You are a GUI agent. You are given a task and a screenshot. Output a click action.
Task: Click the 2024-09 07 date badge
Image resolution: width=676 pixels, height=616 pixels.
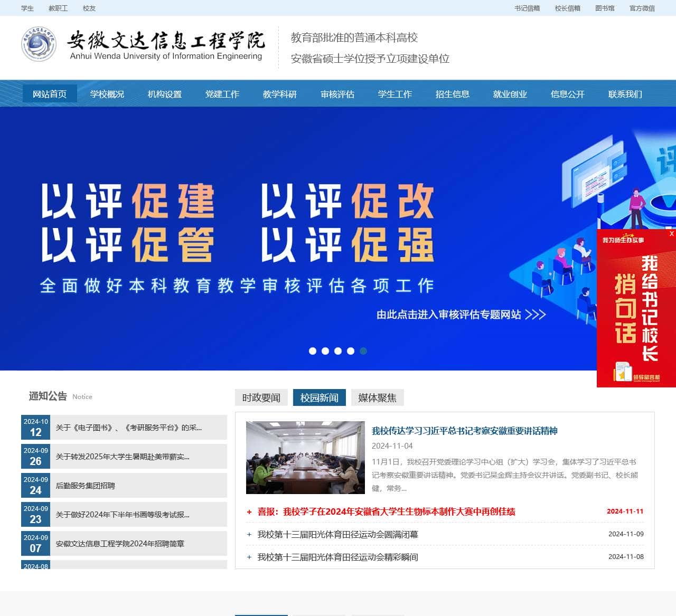coord(35,544)
